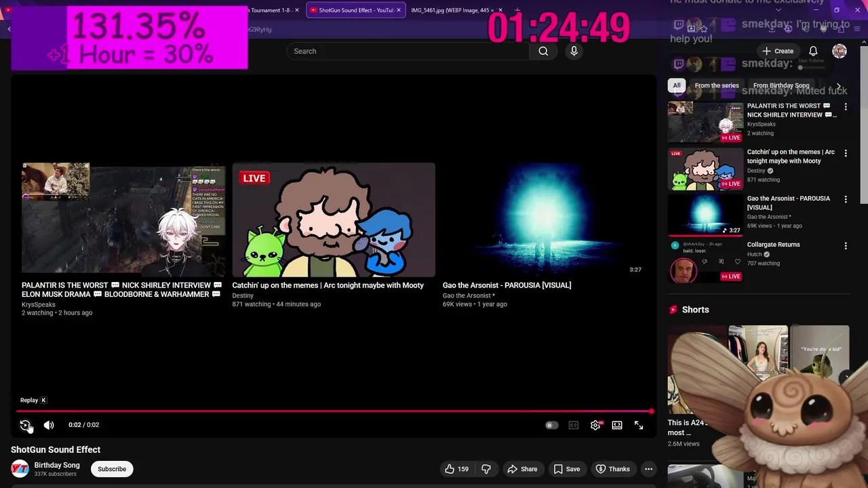Open the "You're done kid" short thumbnail
Image resolution: width=868 pixels, height=488 pixels.
coord(820,352)
